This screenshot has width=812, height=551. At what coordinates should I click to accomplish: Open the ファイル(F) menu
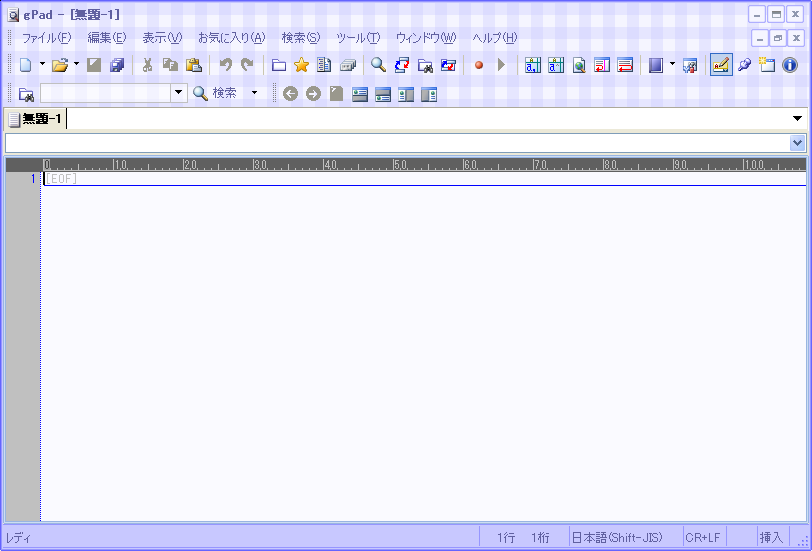(x=46, y=38)
